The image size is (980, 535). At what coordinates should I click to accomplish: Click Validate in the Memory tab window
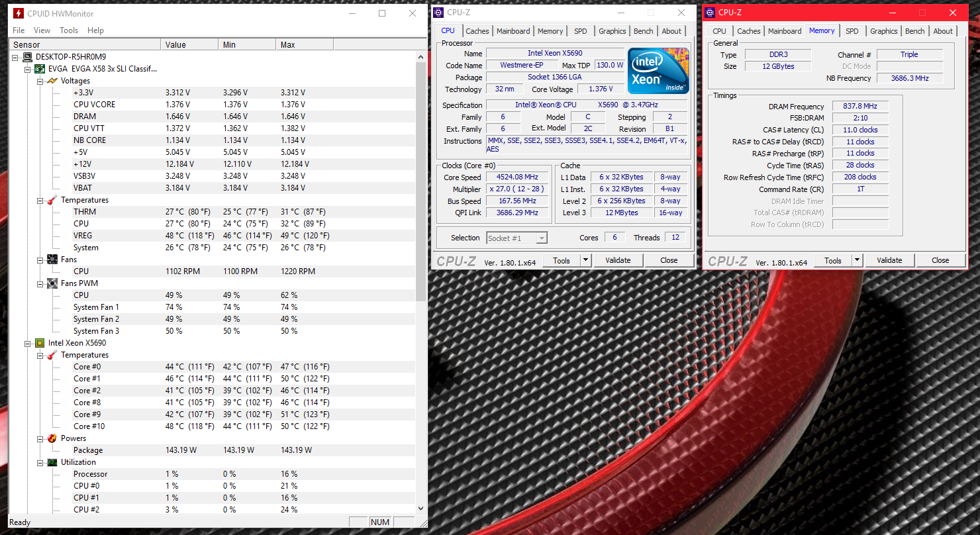tap(889, 260)
